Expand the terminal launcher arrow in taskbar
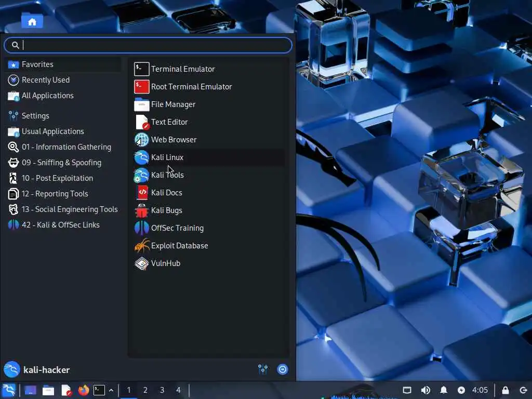532x399 pixels. tap(111, 391)
